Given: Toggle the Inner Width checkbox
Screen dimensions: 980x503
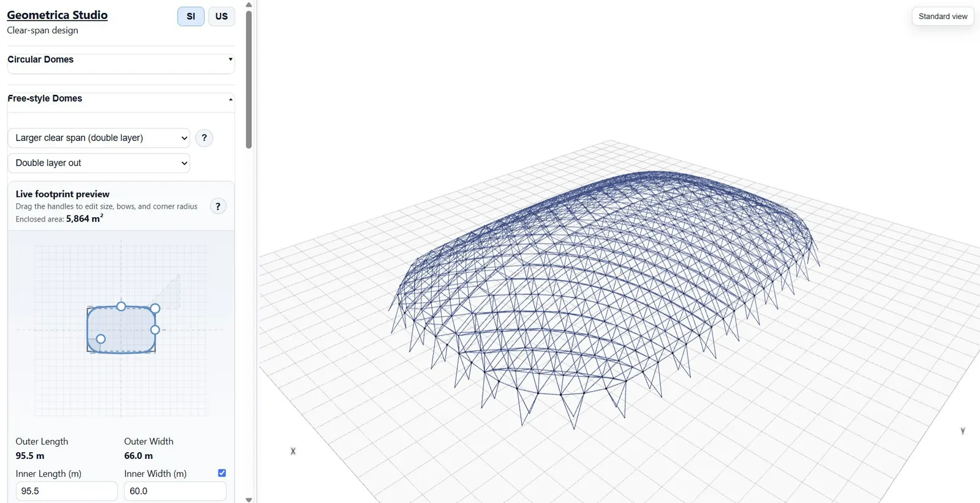Looking at the screenshot, I should [222, 473].
